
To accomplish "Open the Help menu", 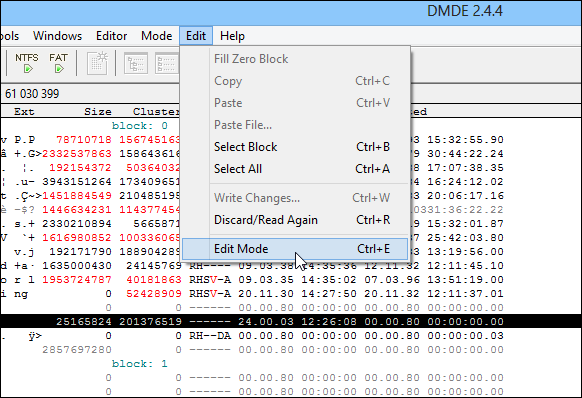I will click(x=232, y=36).
